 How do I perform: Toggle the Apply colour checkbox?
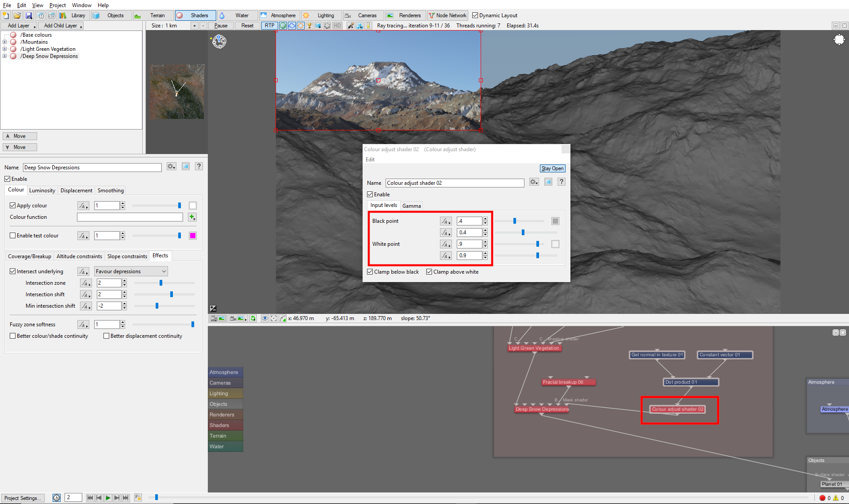pyautogui.click(x=13, y=206)
